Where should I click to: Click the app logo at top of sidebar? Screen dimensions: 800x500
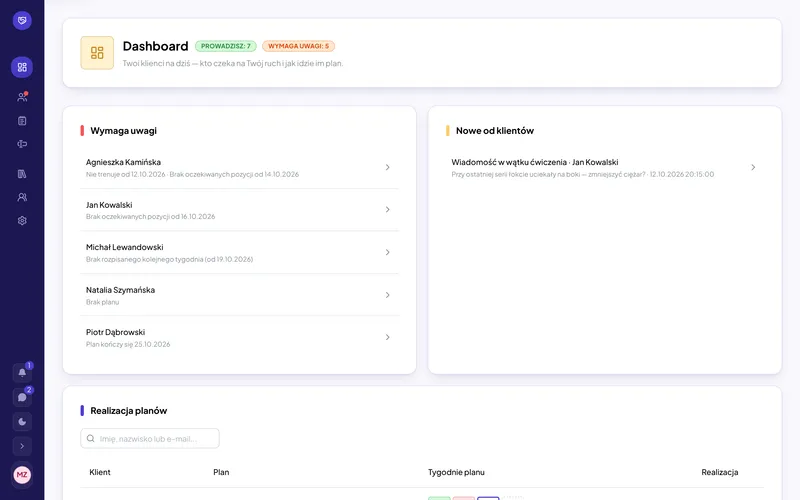(22, 20)
